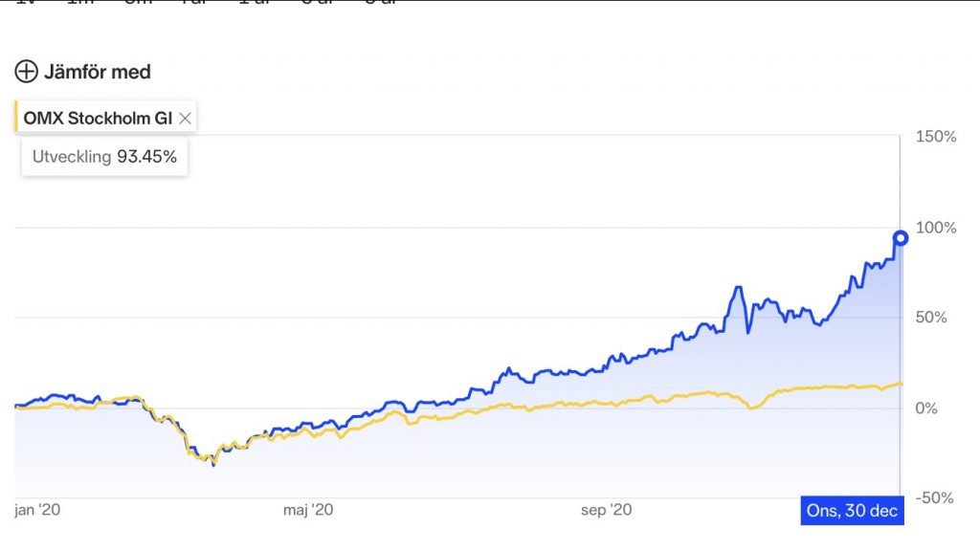Viewport: 980px width, 551px height.
Task: Click the maj '20 axis label
Action: (x=308, y=510)
